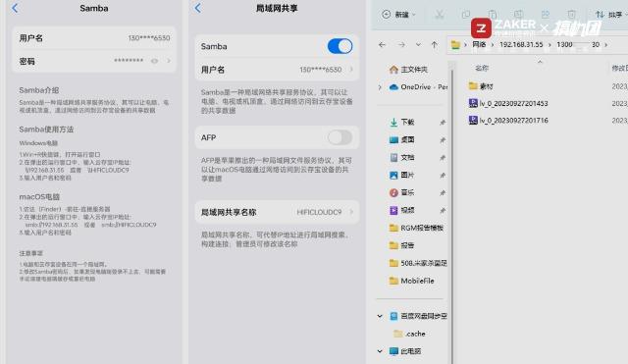Click the 新建 button in Explorer
628x364 pixels.
[x=398, y=15]
